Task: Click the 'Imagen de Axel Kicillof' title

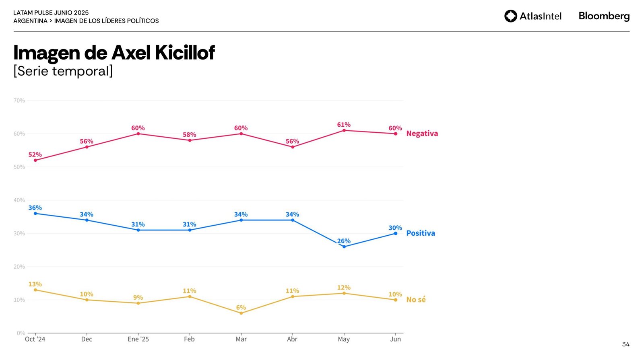Action: (114, 53)
